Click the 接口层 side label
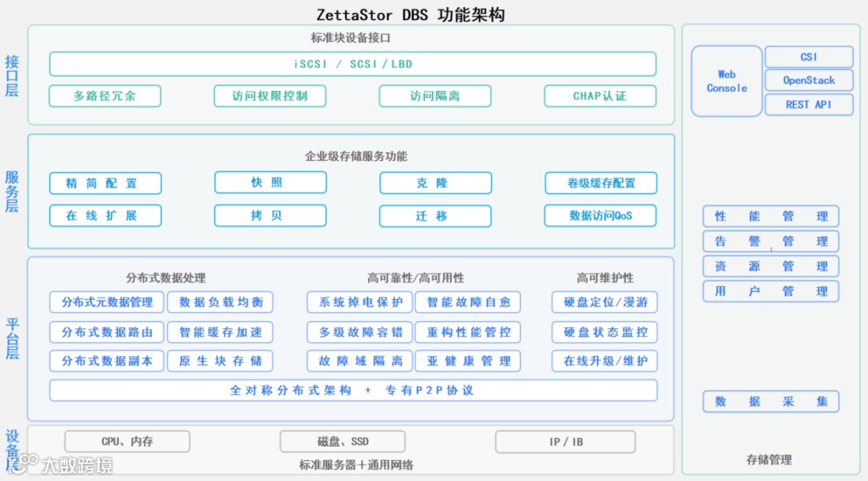 (x=11, y=76)
